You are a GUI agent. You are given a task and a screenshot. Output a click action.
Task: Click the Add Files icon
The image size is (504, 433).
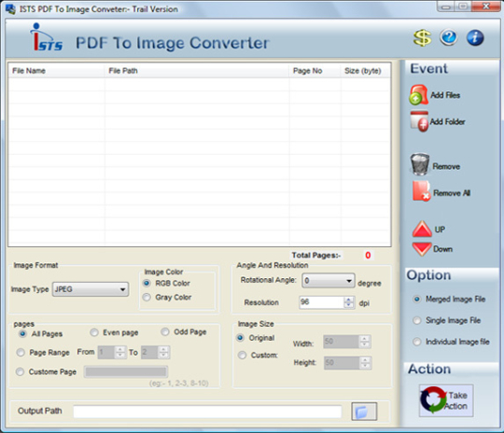[x=418, y=95]
